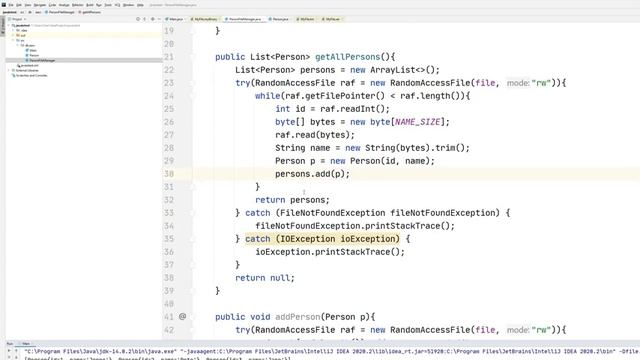This screenshot has height=360, width=640.
Task: Click 'return null;' on line 38
Action: 264,278
